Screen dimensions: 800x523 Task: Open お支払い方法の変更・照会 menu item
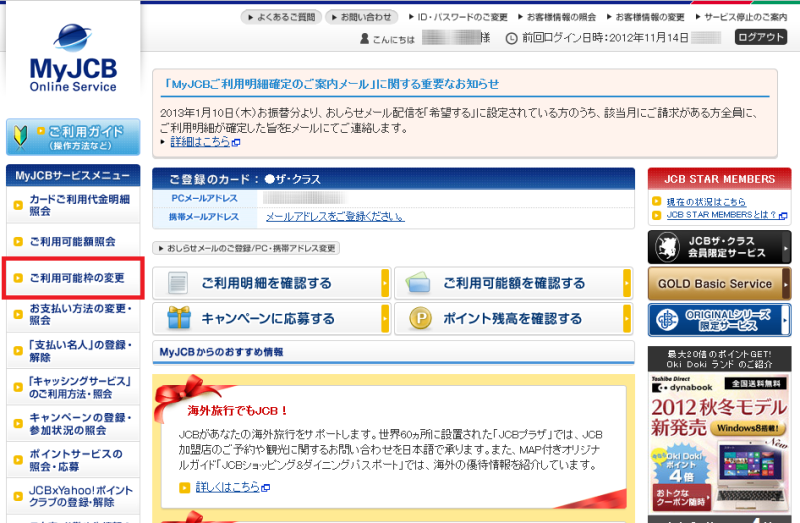(73, 314)
